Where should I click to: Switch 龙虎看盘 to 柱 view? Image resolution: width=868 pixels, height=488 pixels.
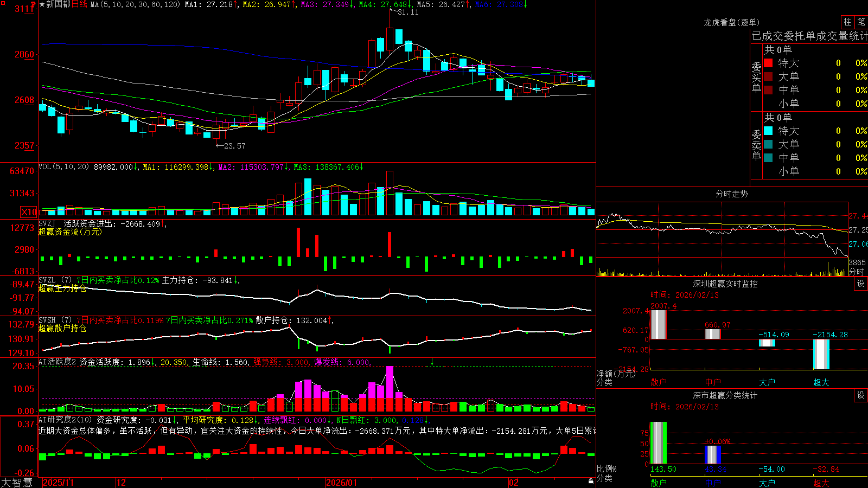847,22
